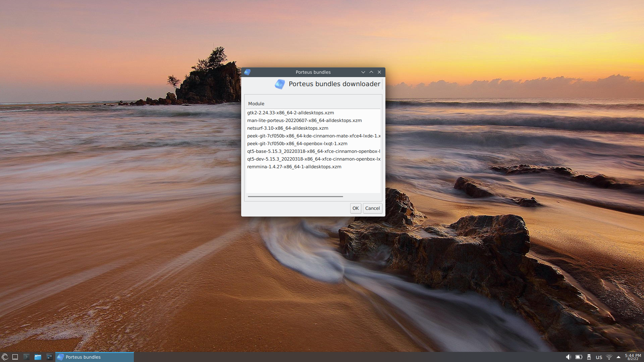Click the Porteus bundles title bar icon

(247, 72)
